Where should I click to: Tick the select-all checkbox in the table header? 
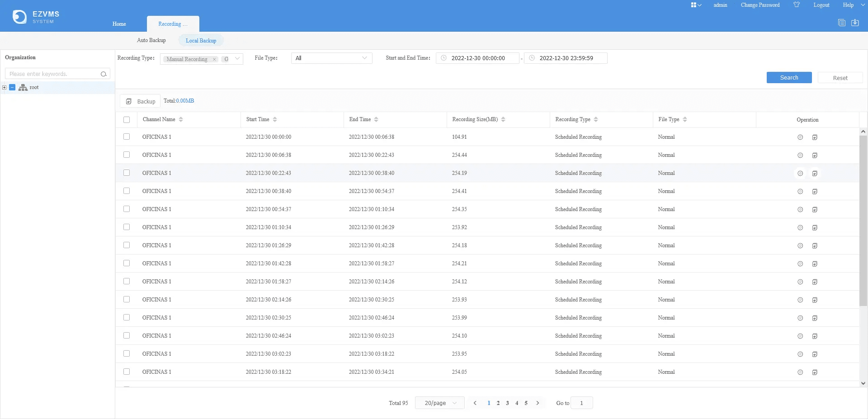[x=127, y=120]
